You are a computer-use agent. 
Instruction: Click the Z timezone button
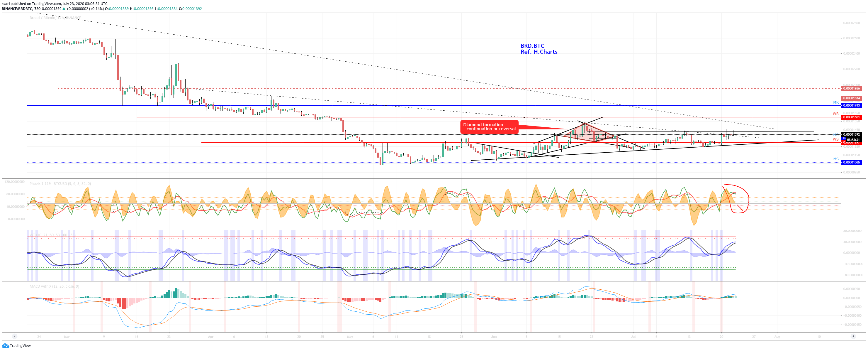[x=14, y=336]
